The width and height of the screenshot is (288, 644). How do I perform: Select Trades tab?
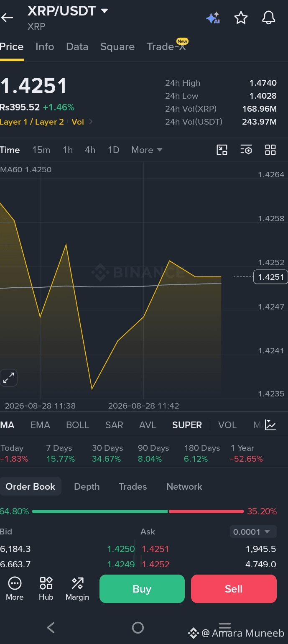pos(133,486)
